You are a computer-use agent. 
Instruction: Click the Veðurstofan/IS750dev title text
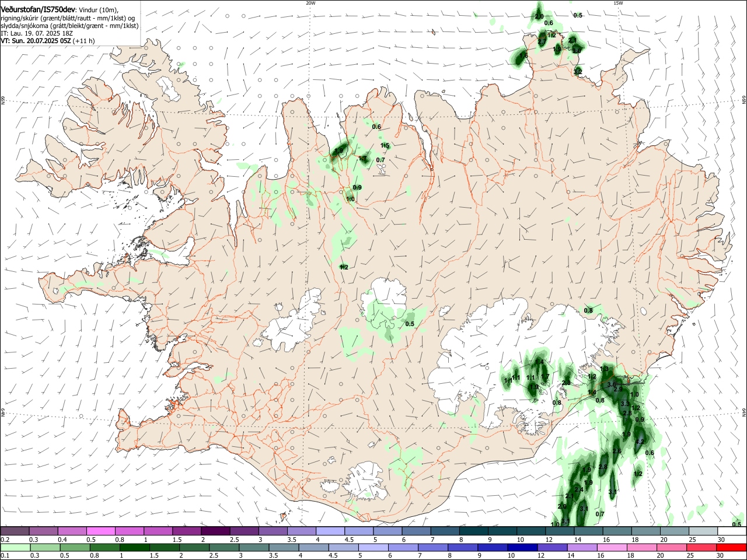(x=38, y=9)
